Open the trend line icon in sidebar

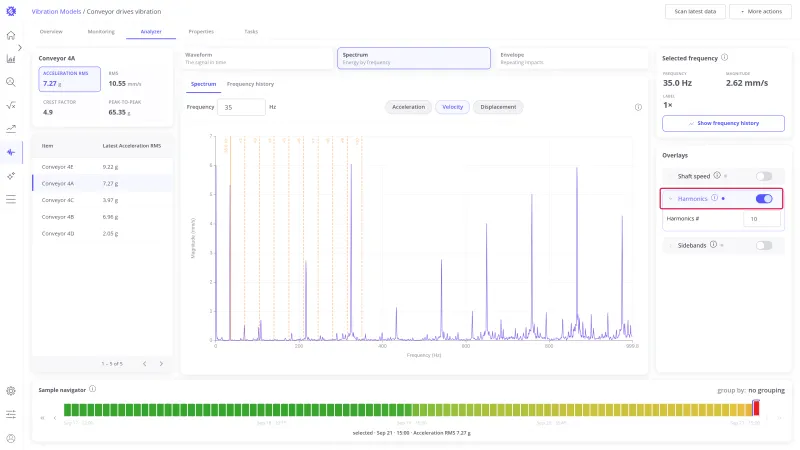(11, 129)
